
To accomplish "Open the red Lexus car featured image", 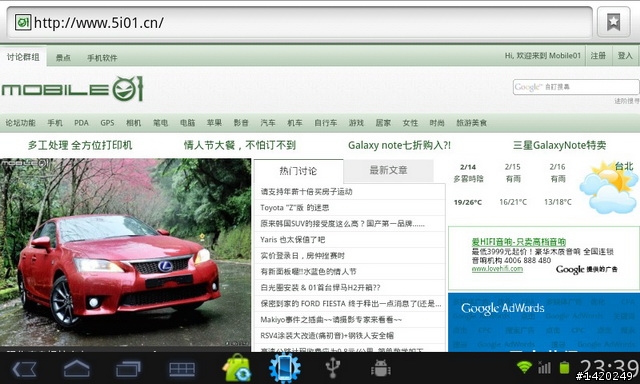I will point(125,252).
